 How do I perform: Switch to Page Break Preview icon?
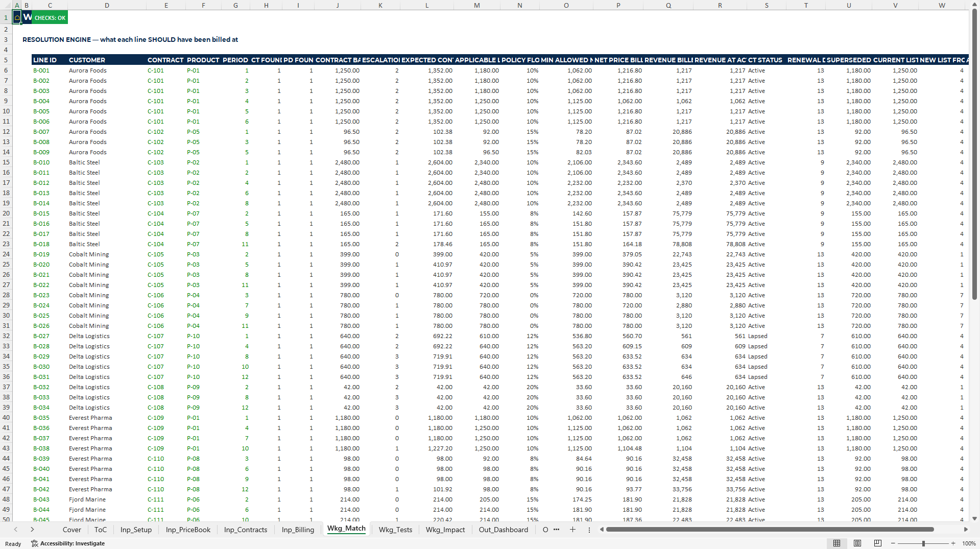pyautogui.click(x=877, y=543)
